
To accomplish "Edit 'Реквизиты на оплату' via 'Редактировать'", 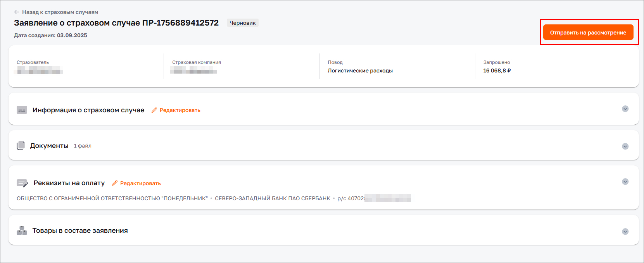I will [x=140, y=183].
